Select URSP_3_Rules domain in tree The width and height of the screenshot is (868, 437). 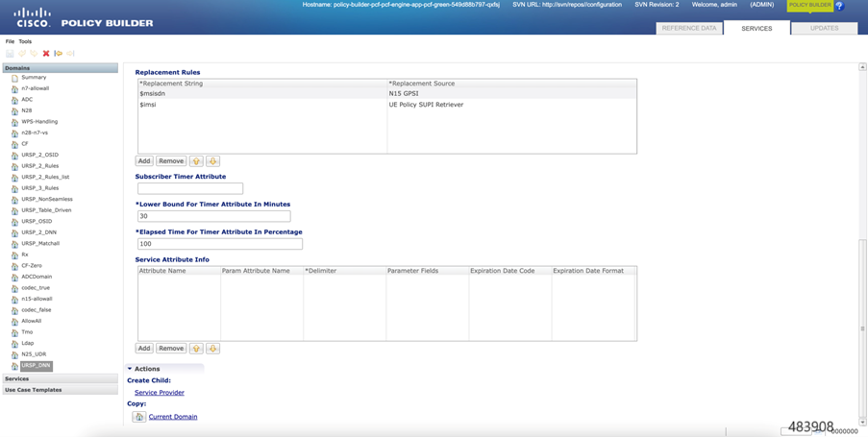(x=39, y=188)
